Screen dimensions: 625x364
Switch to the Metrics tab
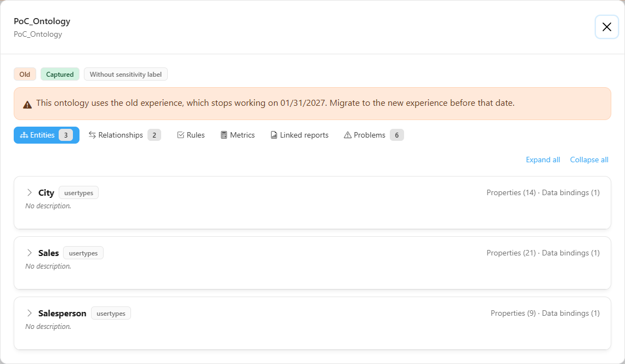click(238, 135)
